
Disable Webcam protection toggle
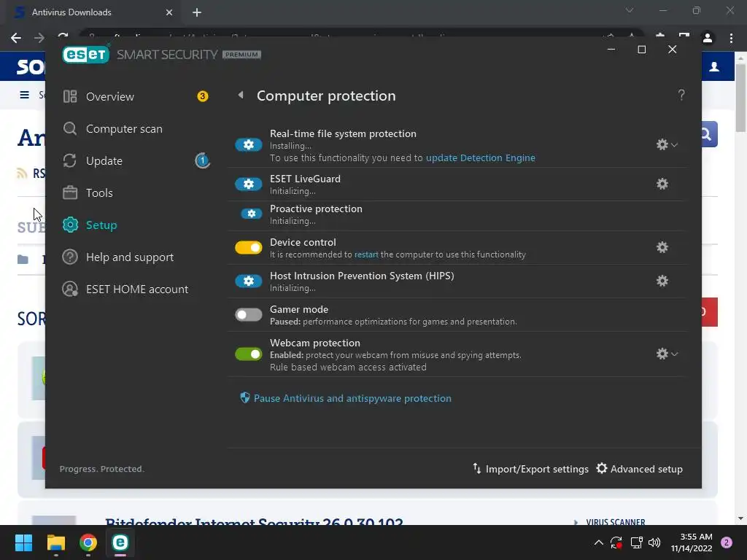coord(248,354)
